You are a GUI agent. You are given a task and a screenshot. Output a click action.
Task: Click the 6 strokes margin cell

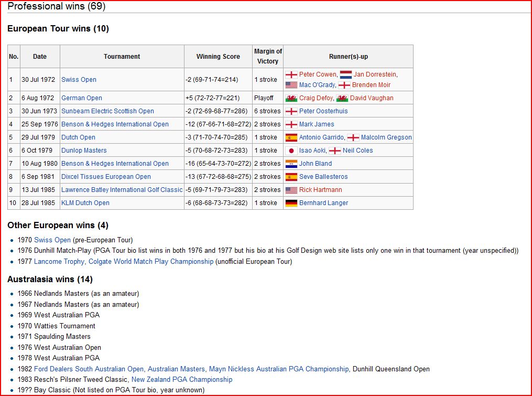coord(268,111)
